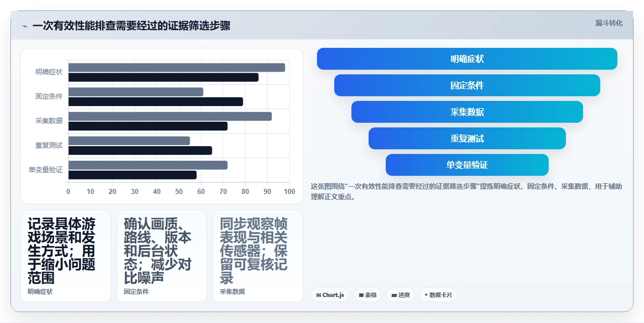Click the 漏斗转化 label in the header
Image resolution: width=644 pixels, height=323 pixels.
[609, 23]
